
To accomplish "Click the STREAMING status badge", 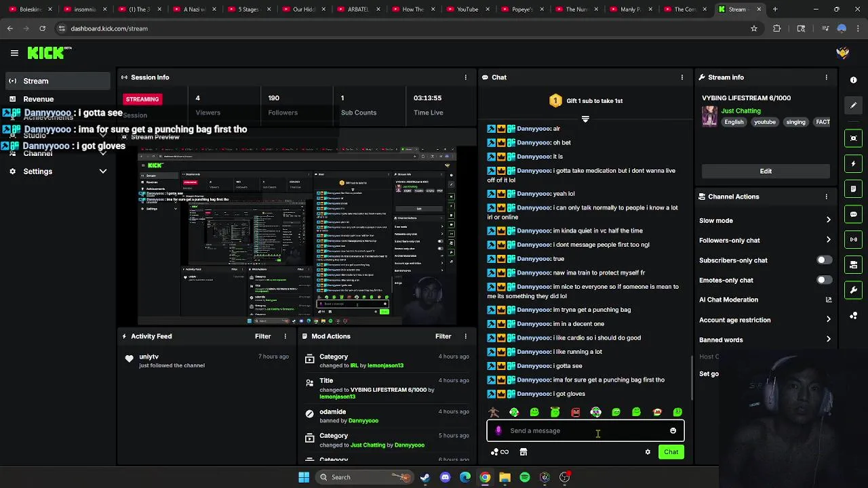I will [x=142, y=99].
